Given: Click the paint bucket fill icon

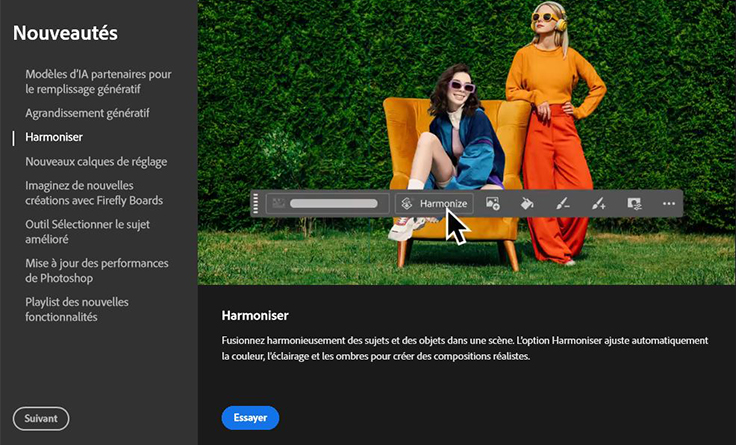Looking at the screenshot, I should pyautogui.click(x=528, y=203).
